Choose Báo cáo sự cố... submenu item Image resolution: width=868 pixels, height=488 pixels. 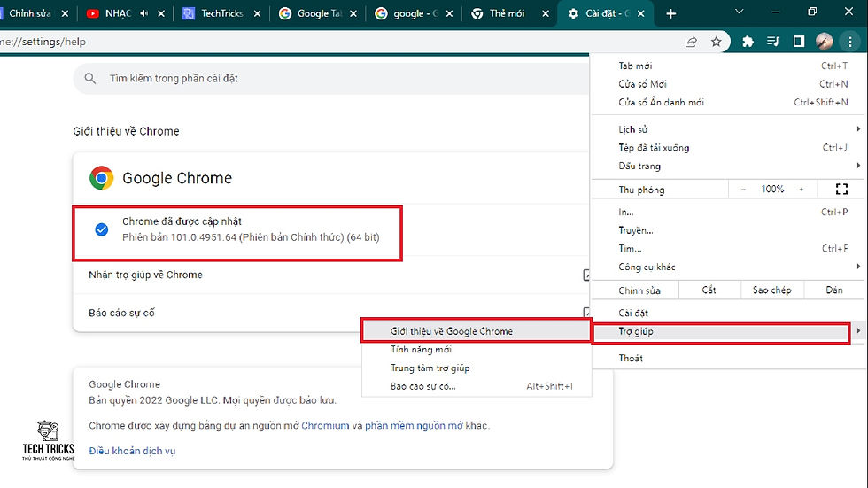tap(477, 386)
